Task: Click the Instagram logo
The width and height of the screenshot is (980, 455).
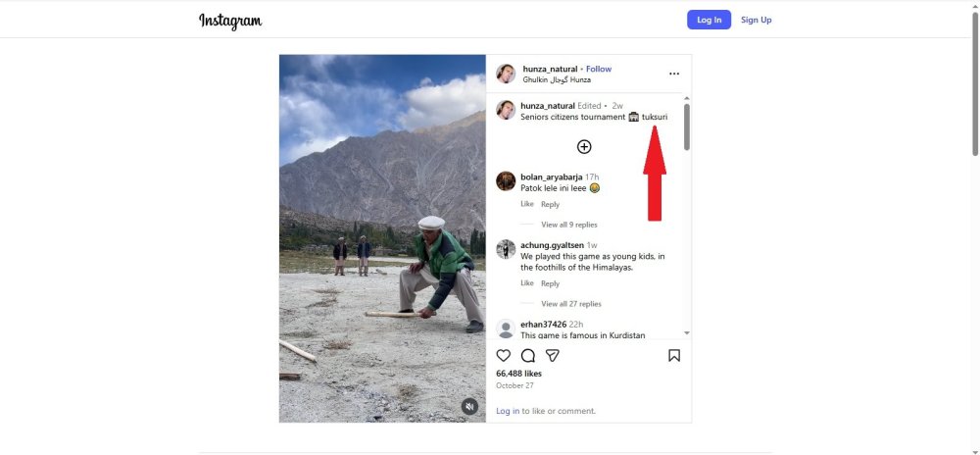Action: point(230,21)
